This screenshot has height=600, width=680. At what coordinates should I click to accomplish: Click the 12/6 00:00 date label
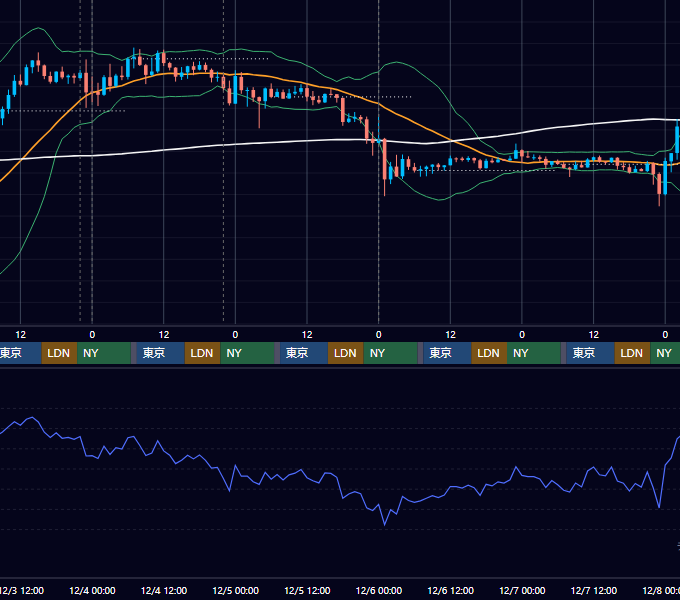379,590
